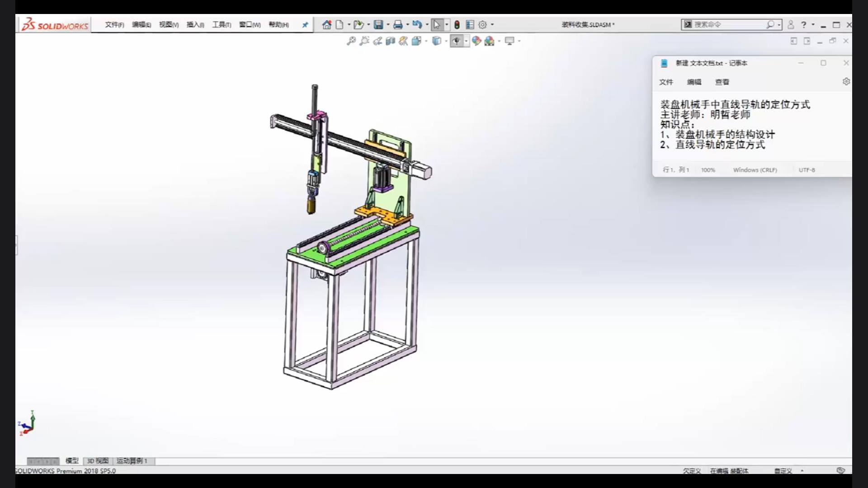Expand Open file dropdown arrow
Screen dimensions: 868x488
click(368, 25)
